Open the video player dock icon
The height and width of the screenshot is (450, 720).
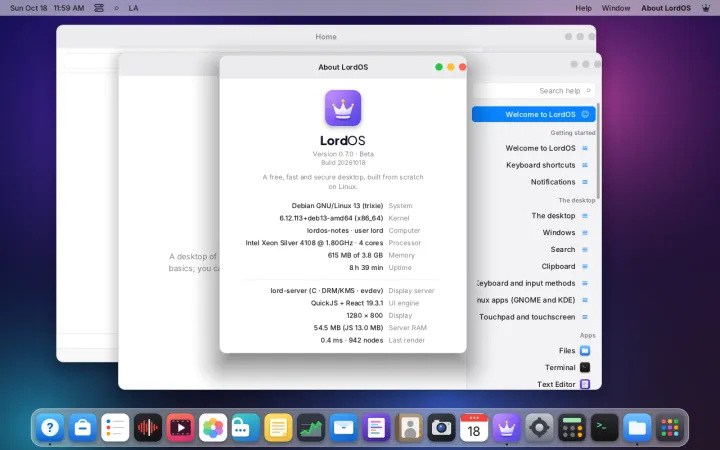pos(180,428)
